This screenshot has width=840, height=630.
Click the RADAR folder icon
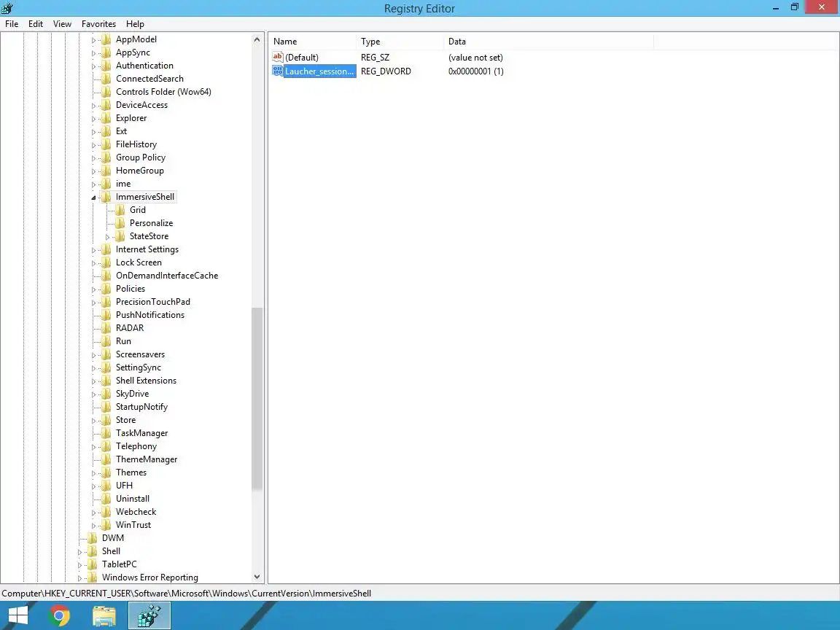pos(106,328)
